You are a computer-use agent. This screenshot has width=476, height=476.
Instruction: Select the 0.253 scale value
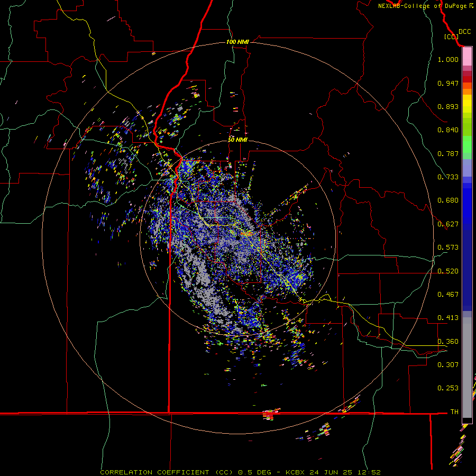[x=448, y=388]
